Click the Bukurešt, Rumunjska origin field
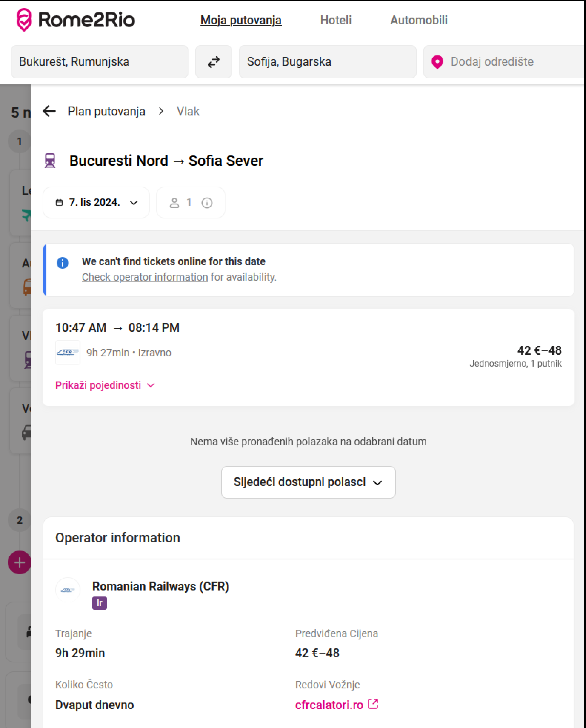 (x=100, y=62)
